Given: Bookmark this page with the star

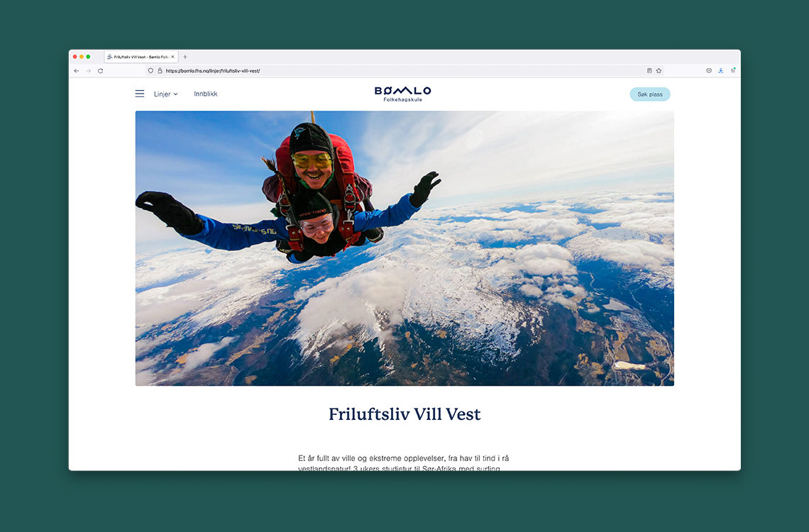Looking at the screenshot, I should (x=659, y=71).
